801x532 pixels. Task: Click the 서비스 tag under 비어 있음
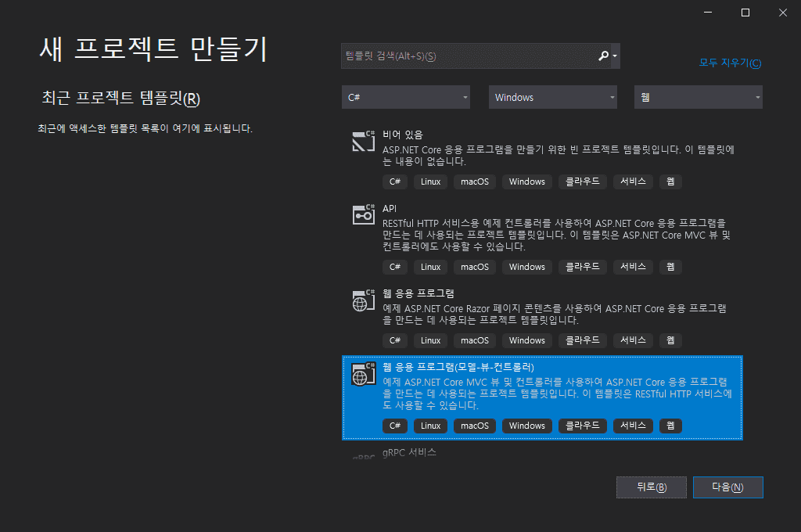click(x=633, y=182)
